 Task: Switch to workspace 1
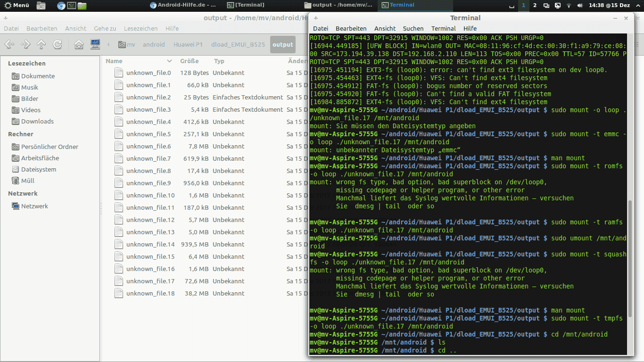(523, 5)
